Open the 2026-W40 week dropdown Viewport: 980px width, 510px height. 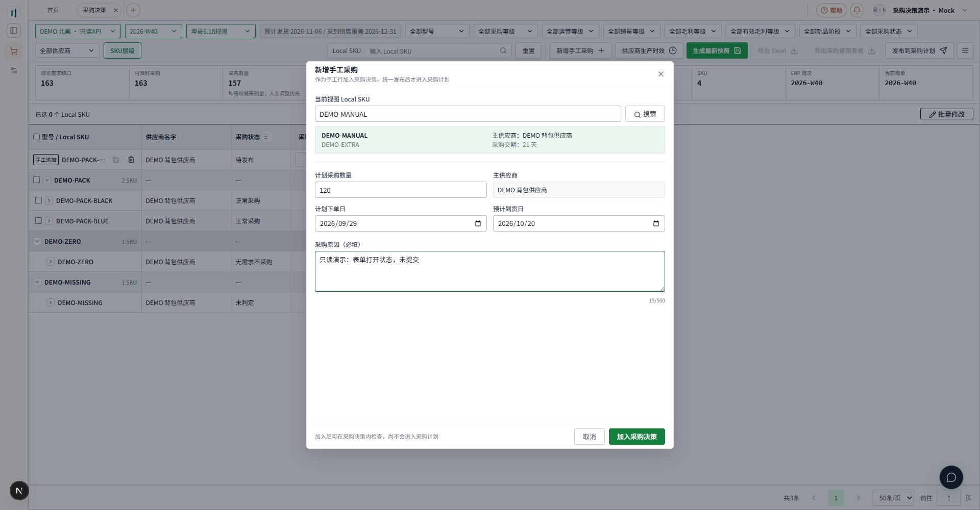(153, 31)
